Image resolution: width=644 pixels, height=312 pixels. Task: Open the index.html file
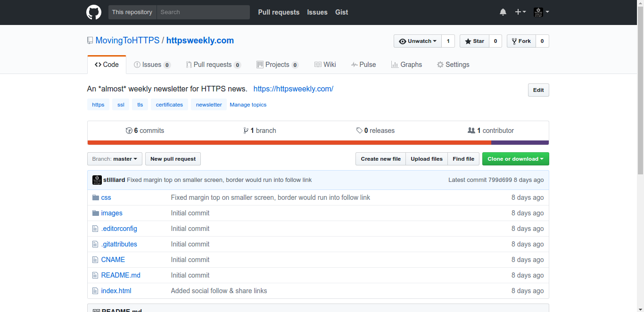[116, 291]
